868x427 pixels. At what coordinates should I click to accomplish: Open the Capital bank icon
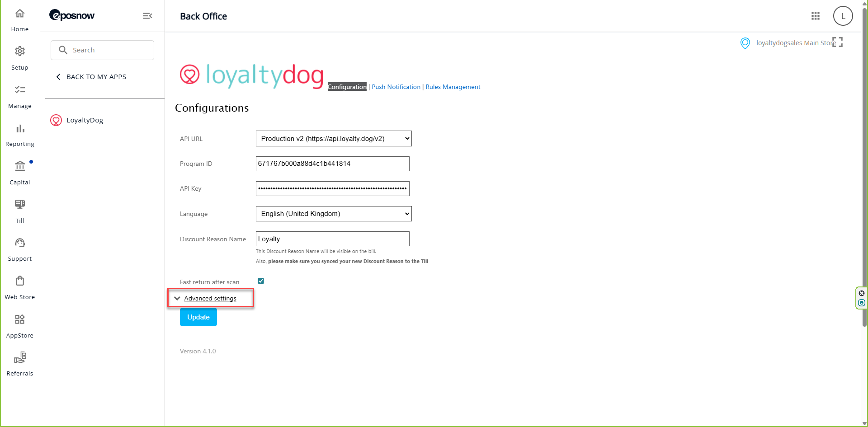(20, 166)
